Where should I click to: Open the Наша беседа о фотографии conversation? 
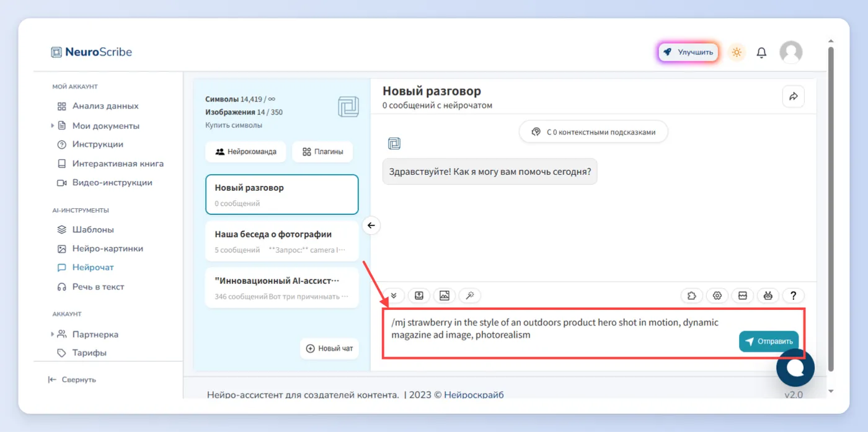tap(282, 241)
